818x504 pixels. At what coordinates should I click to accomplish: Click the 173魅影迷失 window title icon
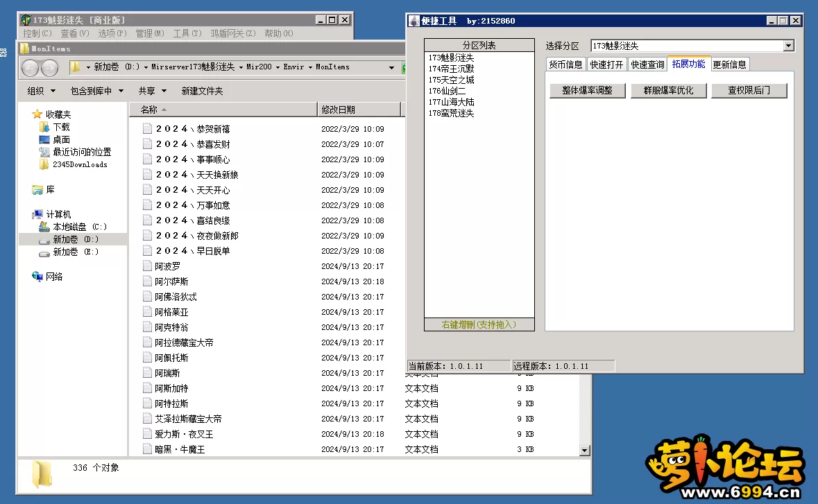pyautogui.click(x=26, y=20)
